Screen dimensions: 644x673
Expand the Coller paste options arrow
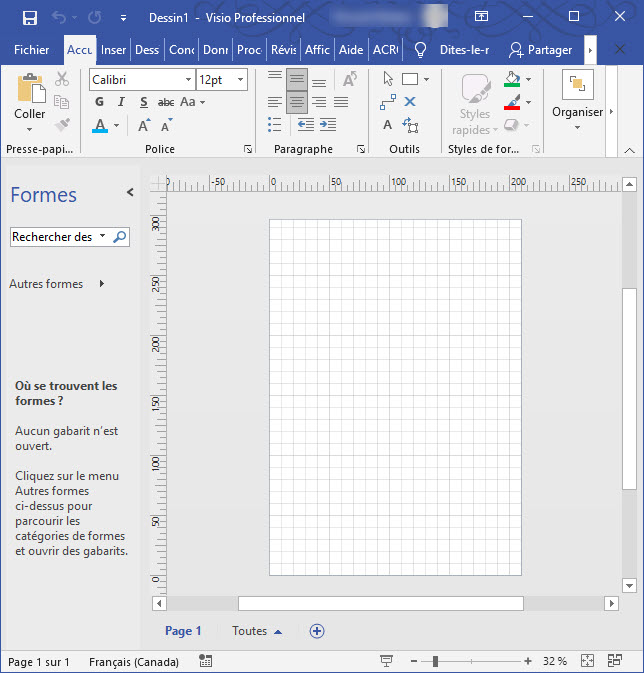29,129
